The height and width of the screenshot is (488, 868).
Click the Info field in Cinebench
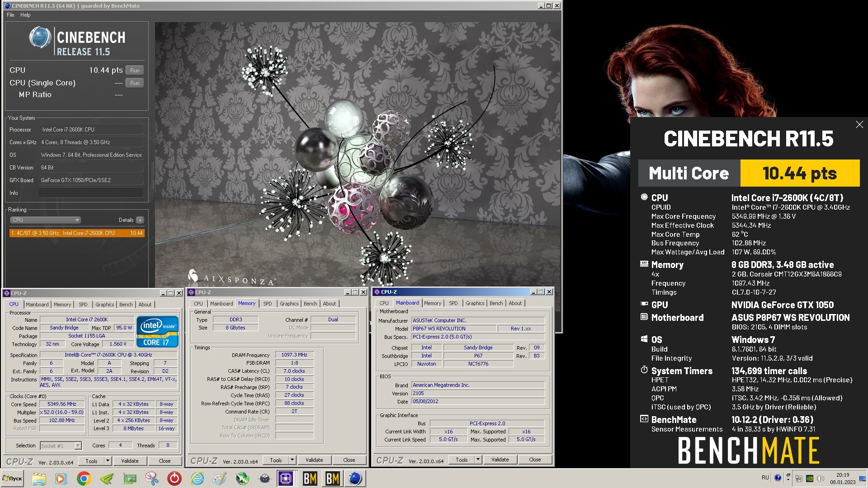(91, 193)
